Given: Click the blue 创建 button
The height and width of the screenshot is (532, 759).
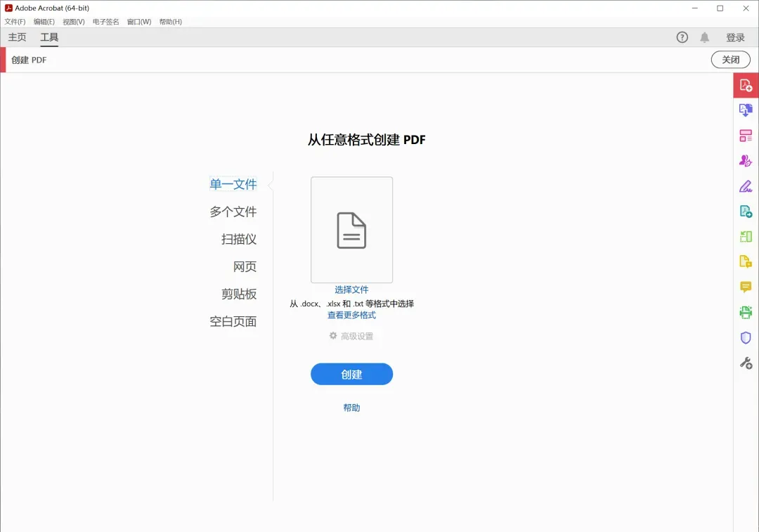Looking at the screenshot, I should [351, 374].
